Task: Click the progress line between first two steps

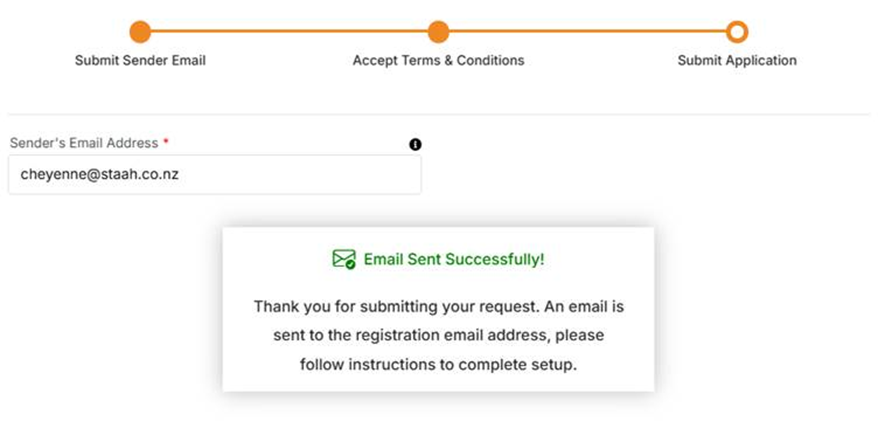Action: click(289, 32)
